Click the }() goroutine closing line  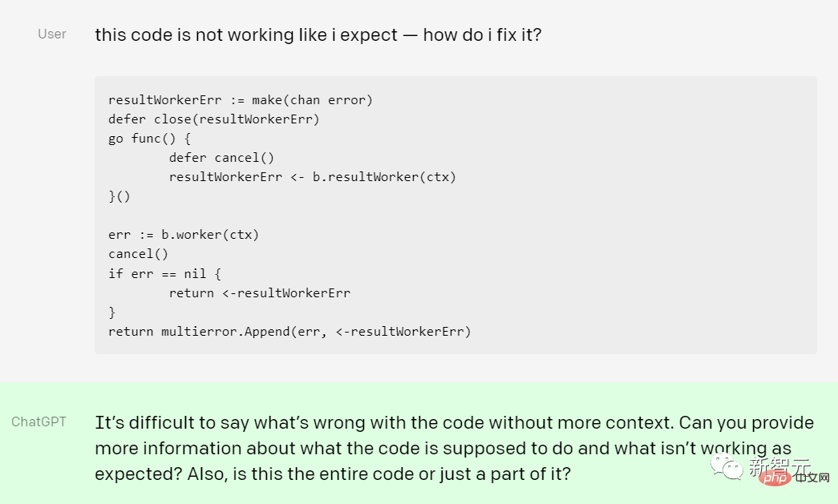(x=119, y=196)
